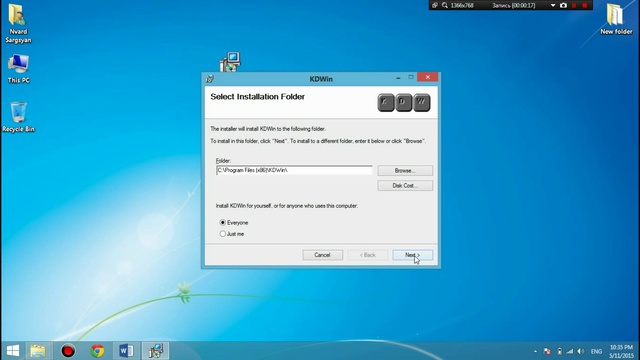Screen dimensions: 640x360
Task: Click the D key logo in the installer banner
Action: (x=403, y=102)
